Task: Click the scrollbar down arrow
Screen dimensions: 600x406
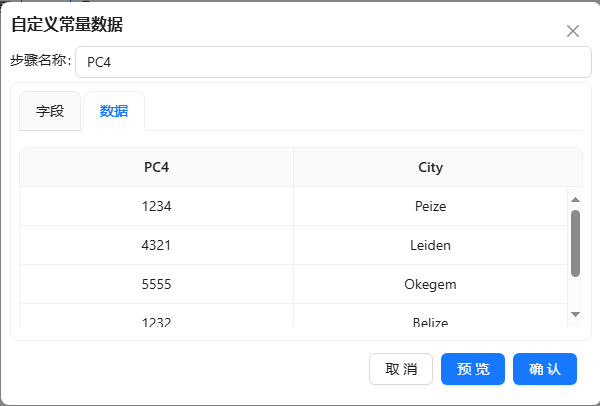Action: pos(575,314)
